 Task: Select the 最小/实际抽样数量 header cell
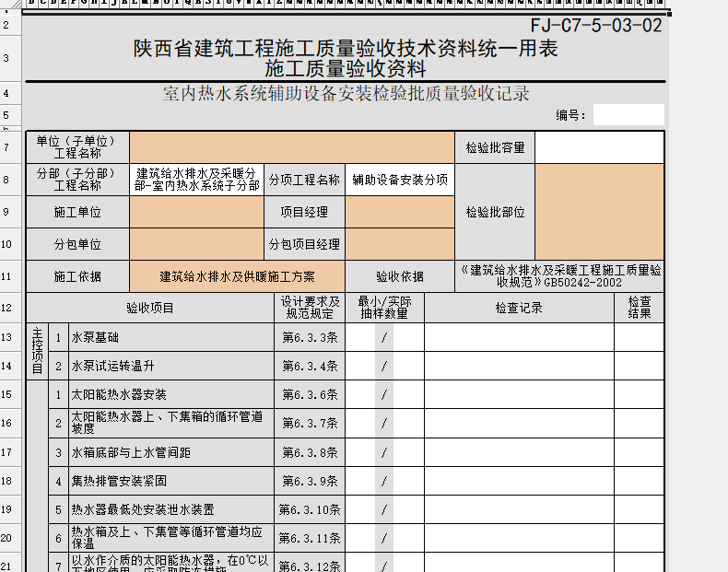[x=384, y=308]
